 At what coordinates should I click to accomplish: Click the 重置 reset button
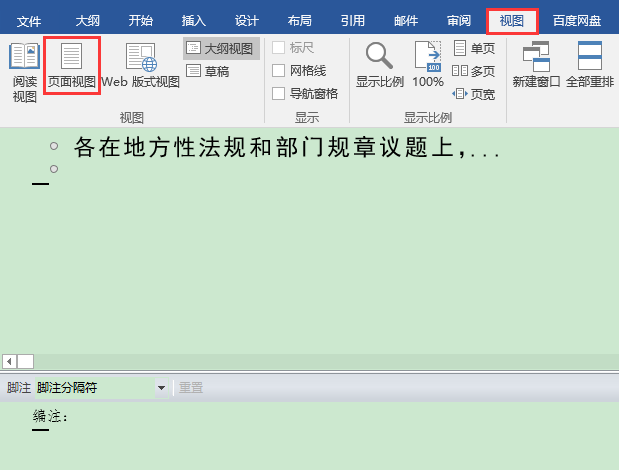(x=191, y=388)
